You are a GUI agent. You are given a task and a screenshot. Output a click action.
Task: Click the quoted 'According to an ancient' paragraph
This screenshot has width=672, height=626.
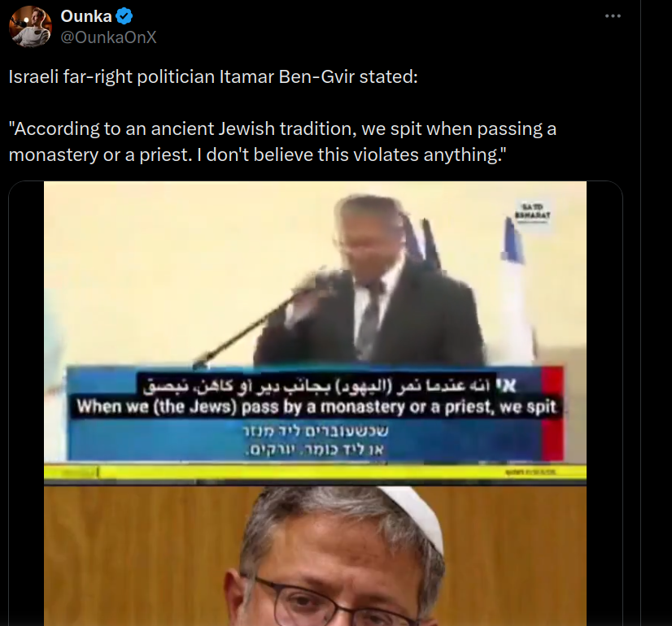(282, 141)
